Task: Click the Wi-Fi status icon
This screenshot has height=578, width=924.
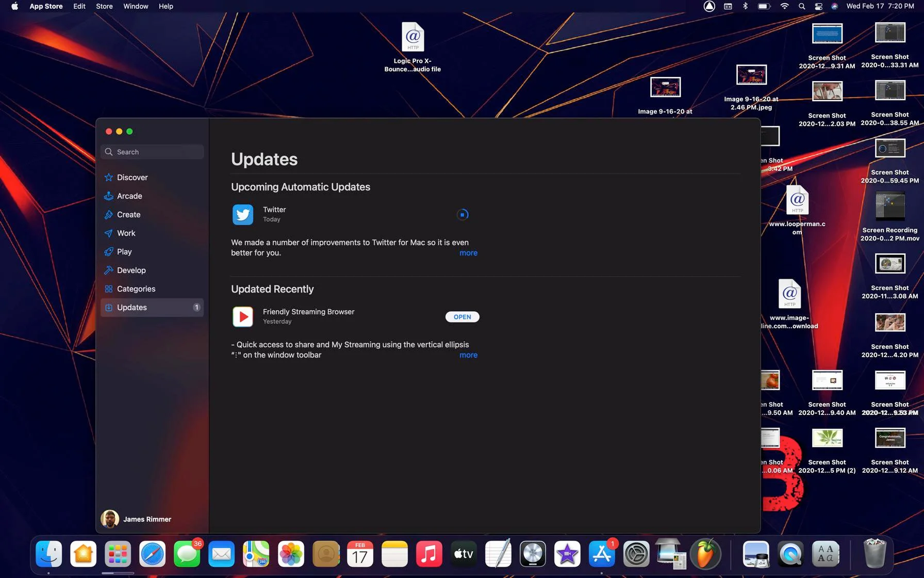Action: tap(784, 6)
